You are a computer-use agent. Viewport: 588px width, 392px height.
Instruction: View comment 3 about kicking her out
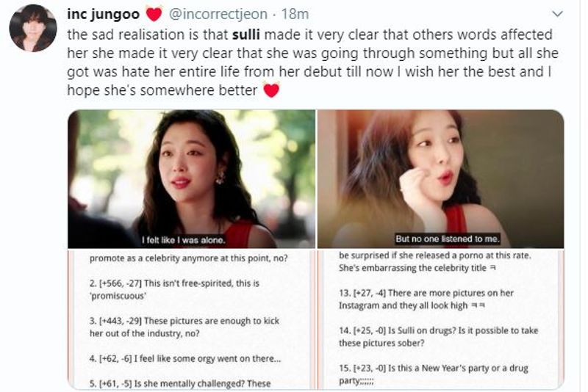click(x=184, y=327)
